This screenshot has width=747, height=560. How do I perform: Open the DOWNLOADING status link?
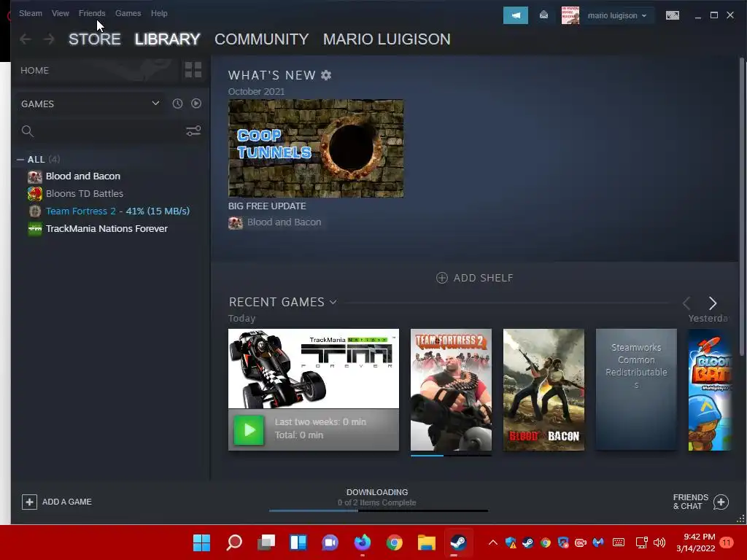[x=377, y=492]
